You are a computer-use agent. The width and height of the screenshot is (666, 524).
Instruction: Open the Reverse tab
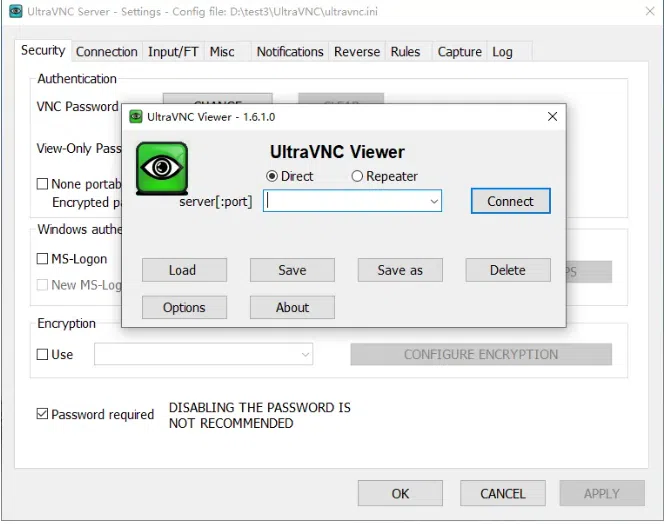pos(357,52)
